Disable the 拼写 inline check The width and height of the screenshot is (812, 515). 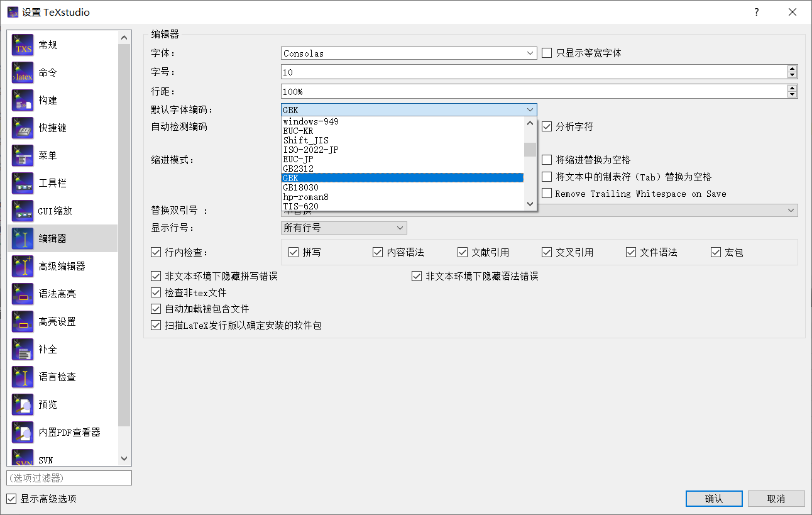click(293, 252)
